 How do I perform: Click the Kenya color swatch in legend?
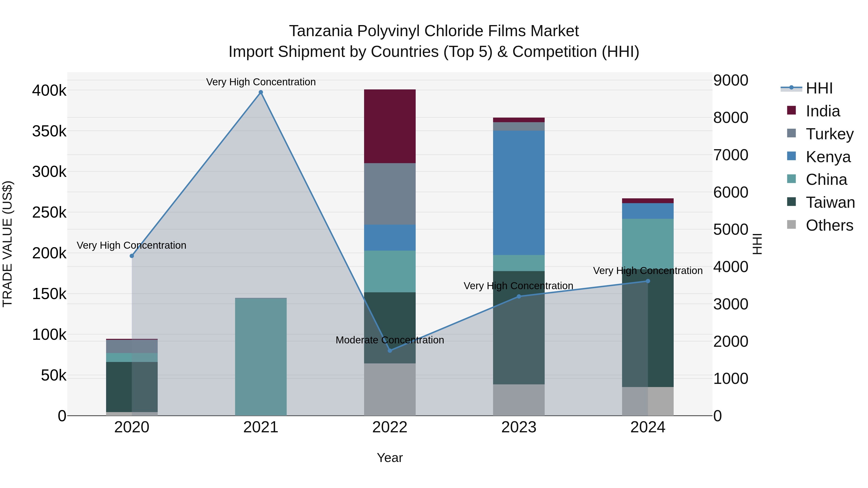[792, 156]
